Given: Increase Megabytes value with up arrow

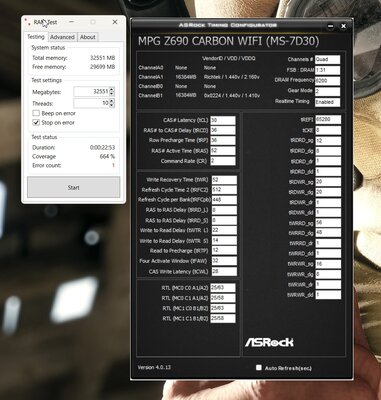Looking at the screenshot, I should tap(112, 89).
